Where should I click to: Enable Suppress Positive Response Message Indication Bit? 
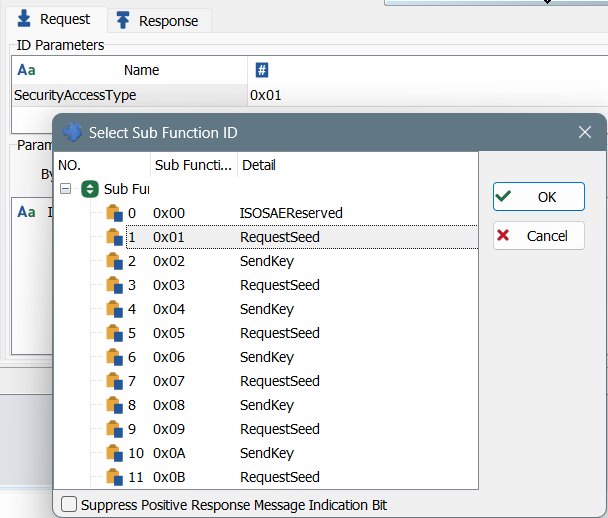[x=69, y=504]
